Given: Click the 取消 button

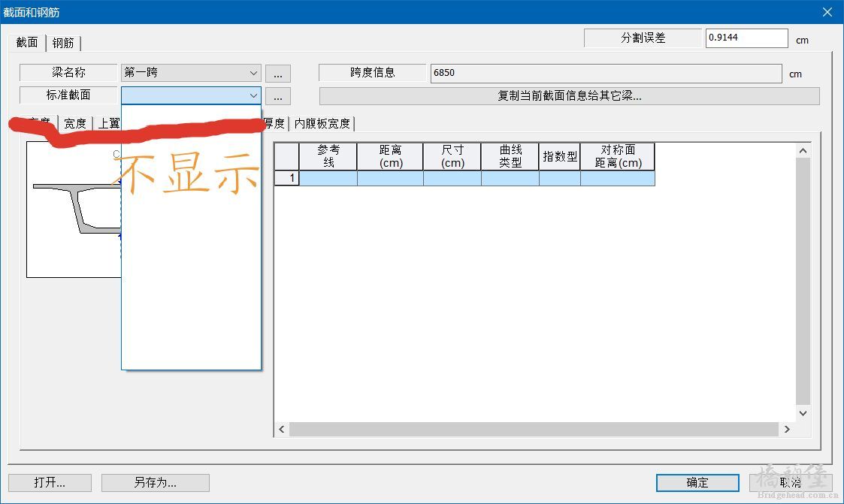Looking at the screenshot, I should pos(791,482).
